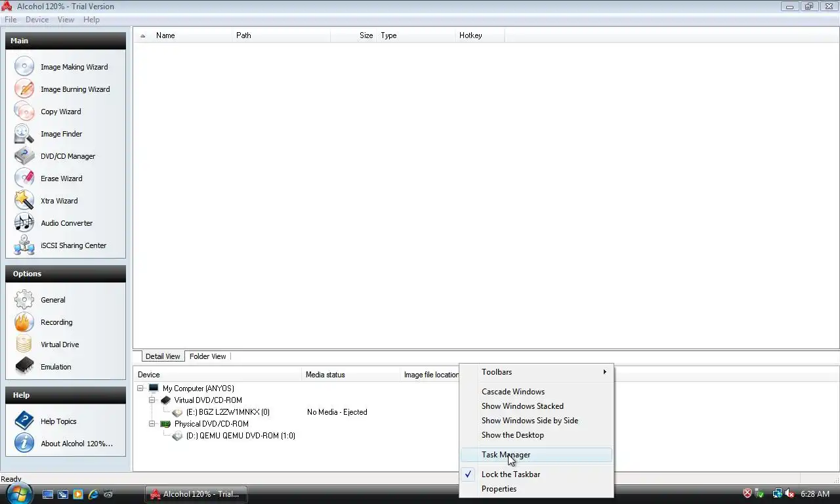Sort list by the Name column header

[x=192, y=35]
